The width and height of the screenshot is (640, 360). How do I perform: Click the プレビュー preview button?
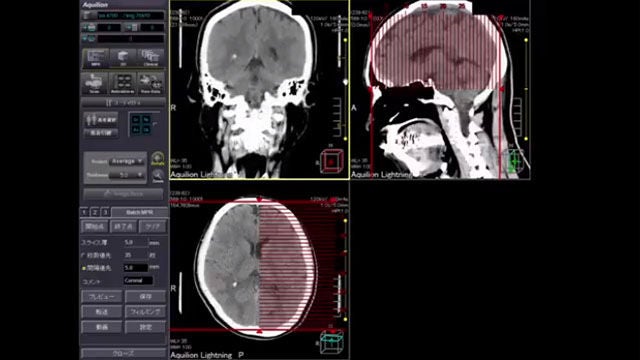point(102,297)
